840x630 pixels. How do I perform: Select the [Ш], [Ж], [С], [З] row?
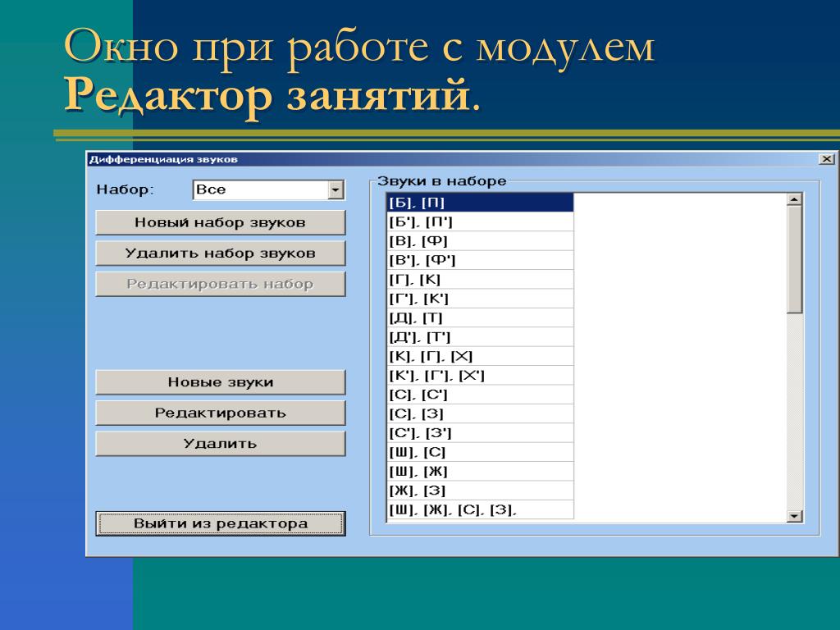click(480, 509)
